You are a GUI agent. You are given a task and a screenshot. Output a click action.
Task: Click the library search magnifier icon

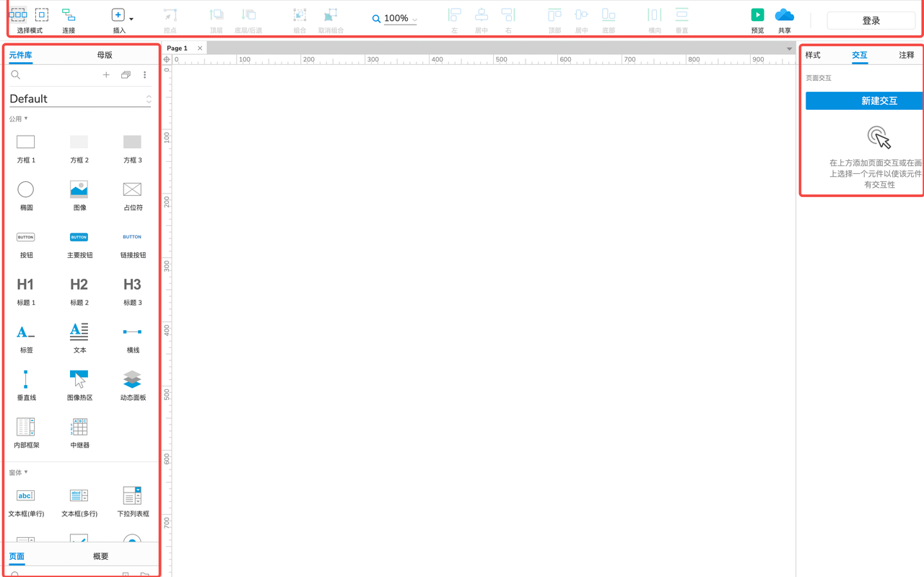(15, 75)
